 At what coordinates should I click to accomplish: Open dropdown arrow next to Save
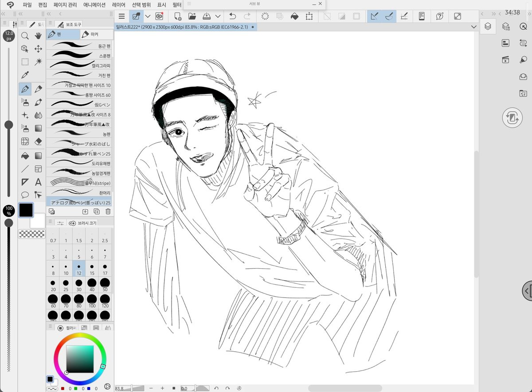coord(218,16)
